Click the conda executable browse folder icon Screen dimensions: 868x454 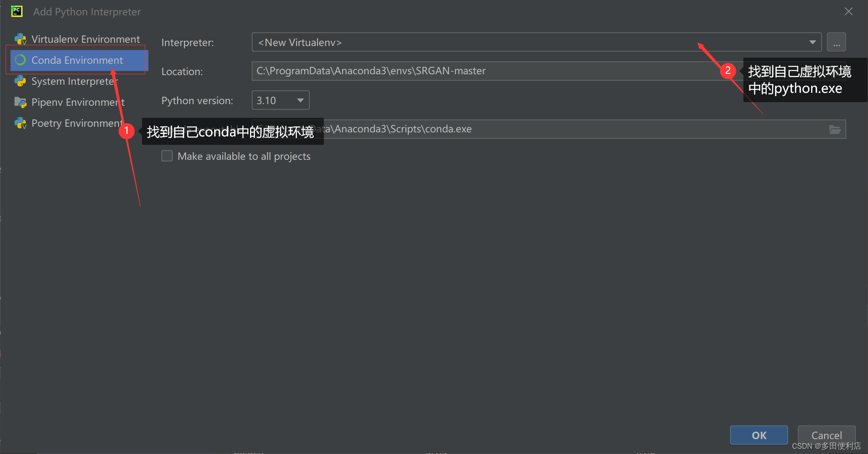click(x=835, y=129)
